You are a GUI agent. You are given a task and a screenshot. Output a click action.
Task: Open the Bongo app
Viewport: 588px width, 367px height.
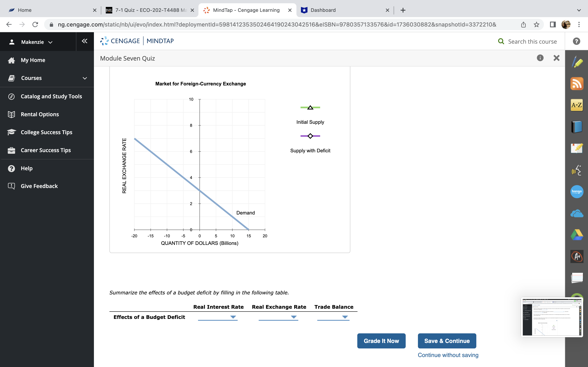click(x=577, y=191)
